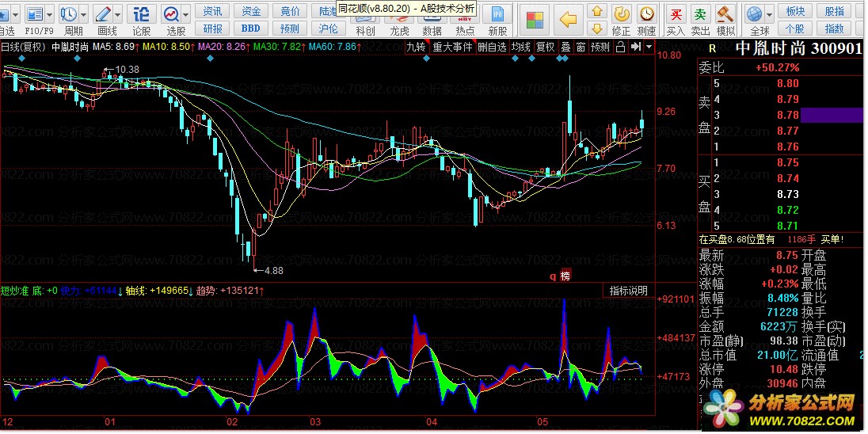Click the 预测 button in top toolbar

[x=290, y=29]
